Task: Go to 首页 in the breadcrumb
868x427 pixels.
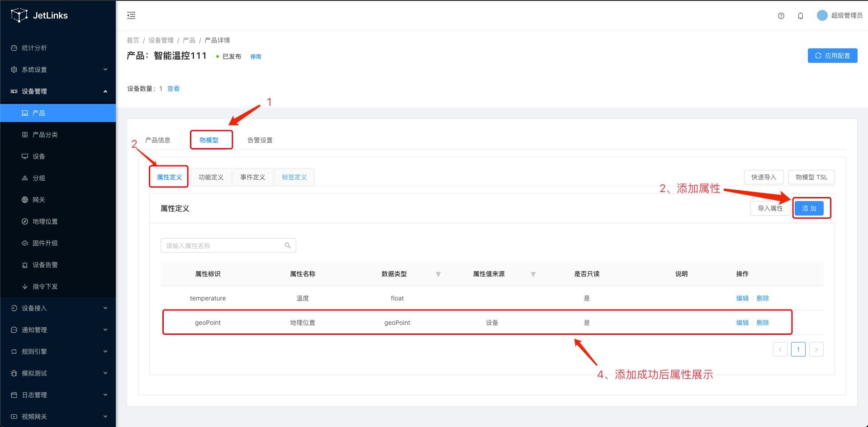Action: [133, 40]
